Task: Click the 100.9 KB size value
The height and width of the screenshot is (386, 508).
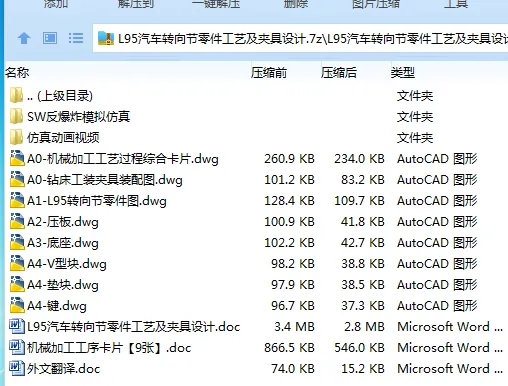Action: tap(289, 222)
